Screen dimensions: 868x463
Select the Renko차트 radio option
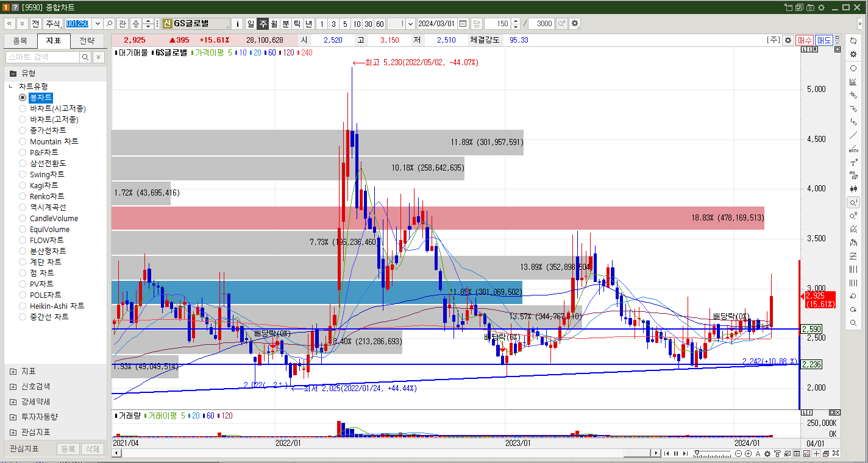point(23,196)
